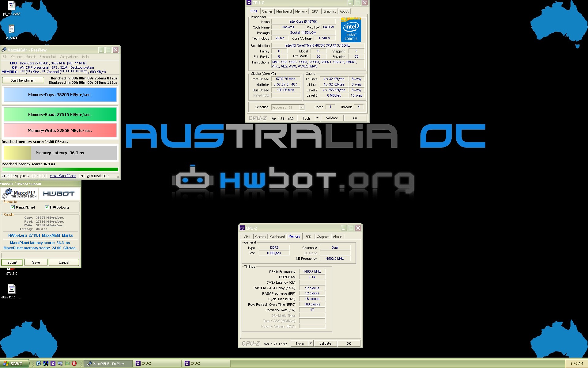Image resolution: width=588 pixels, height=368 pixels.
Task: Select the first CPU-Z taskbar button
Action: (x=157, y=363)
